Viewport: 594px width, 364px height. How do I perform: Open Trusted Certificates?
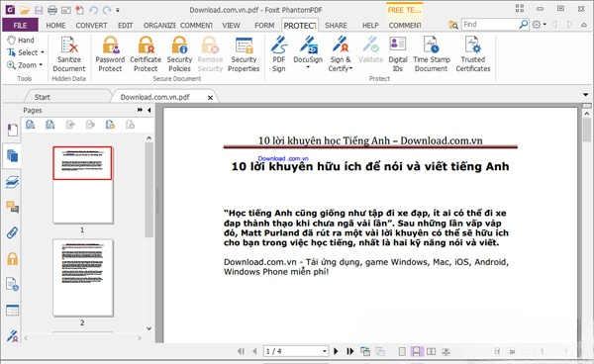pos(473,54)
